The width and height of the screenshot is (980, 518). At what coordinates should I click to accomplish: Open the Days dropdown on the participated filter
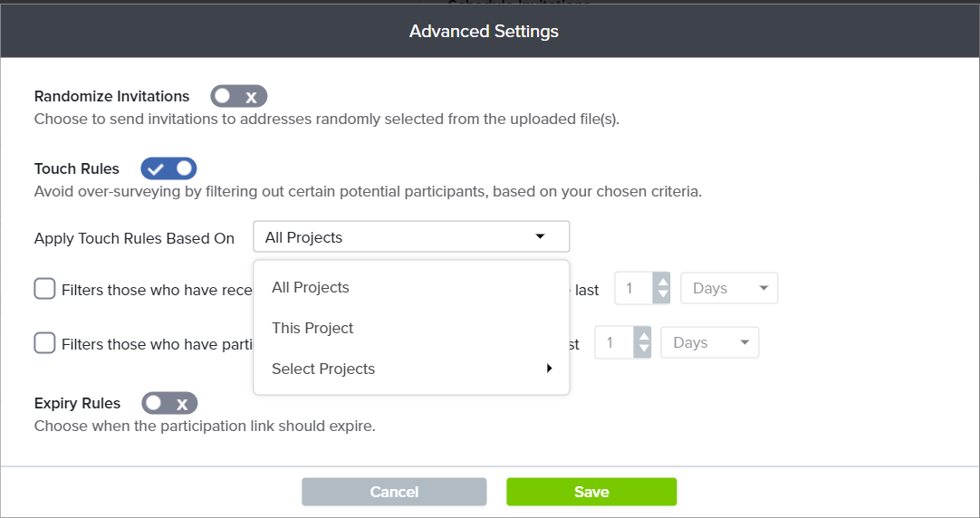click(709, 342)
